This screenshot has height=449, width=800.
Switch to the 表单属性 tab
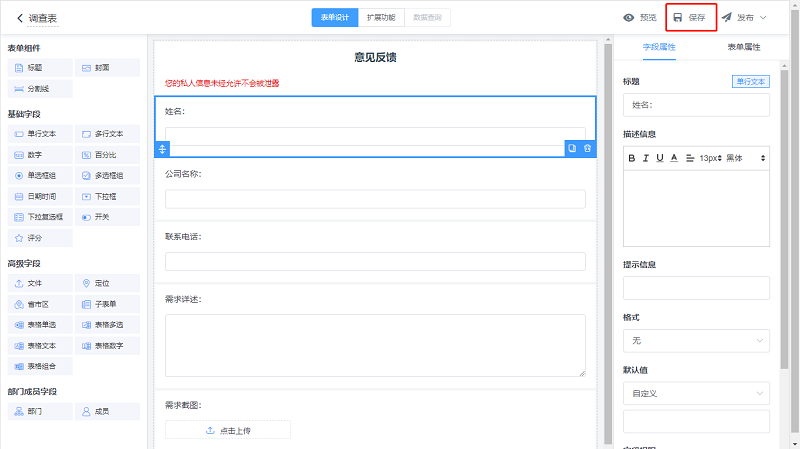click(743, 47)
